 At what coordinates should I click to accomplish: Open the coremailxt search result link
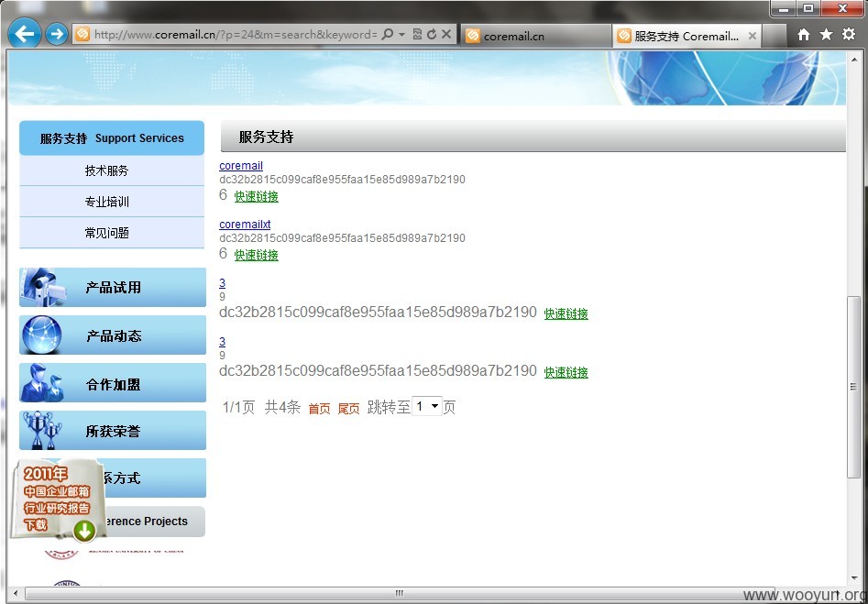point(245,225)
